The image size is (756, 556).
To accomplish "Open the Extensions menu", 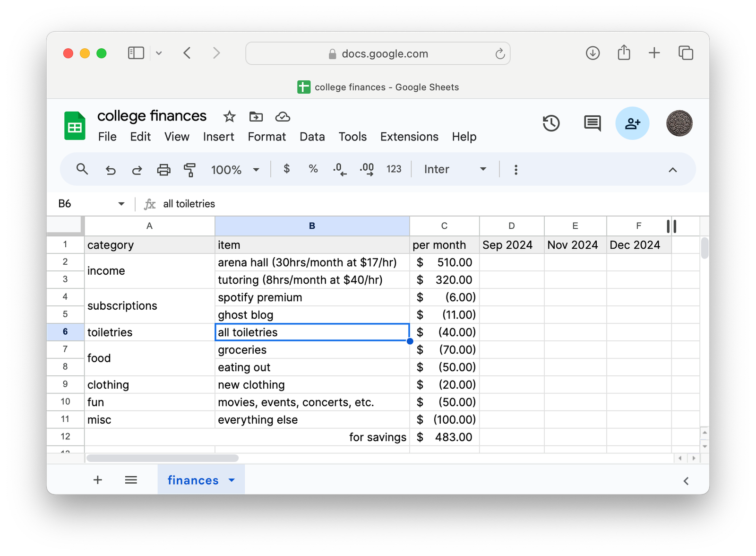I will 409,137.
